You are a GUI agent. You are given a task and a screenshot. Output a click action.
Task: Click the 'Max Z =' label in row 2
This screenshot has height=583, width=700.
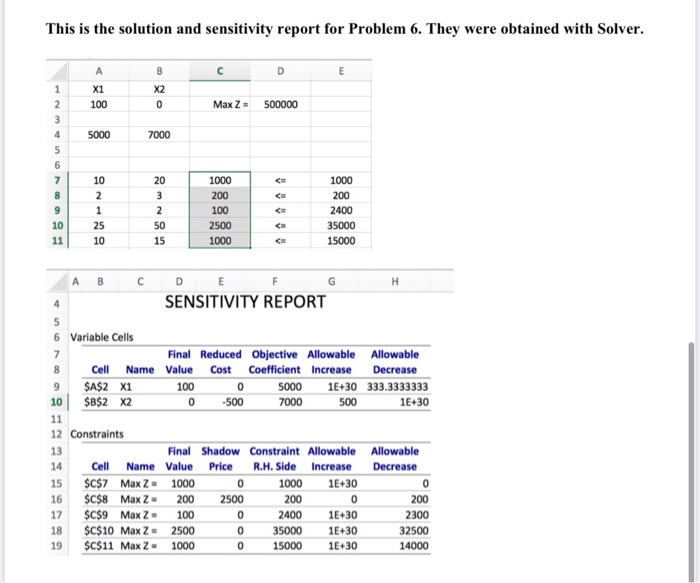[x=230, y=104]
